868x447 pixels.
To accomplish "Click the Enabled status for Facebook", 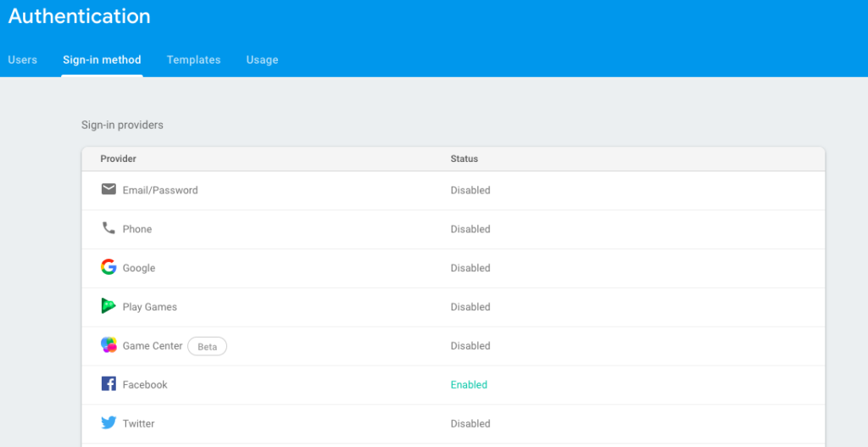I will point(469,384).
